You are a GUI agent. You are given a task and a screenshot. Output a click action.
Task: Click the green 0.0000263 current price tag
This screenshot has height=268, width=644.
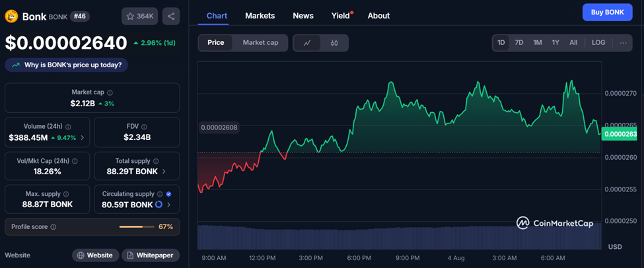pos(619,134)
